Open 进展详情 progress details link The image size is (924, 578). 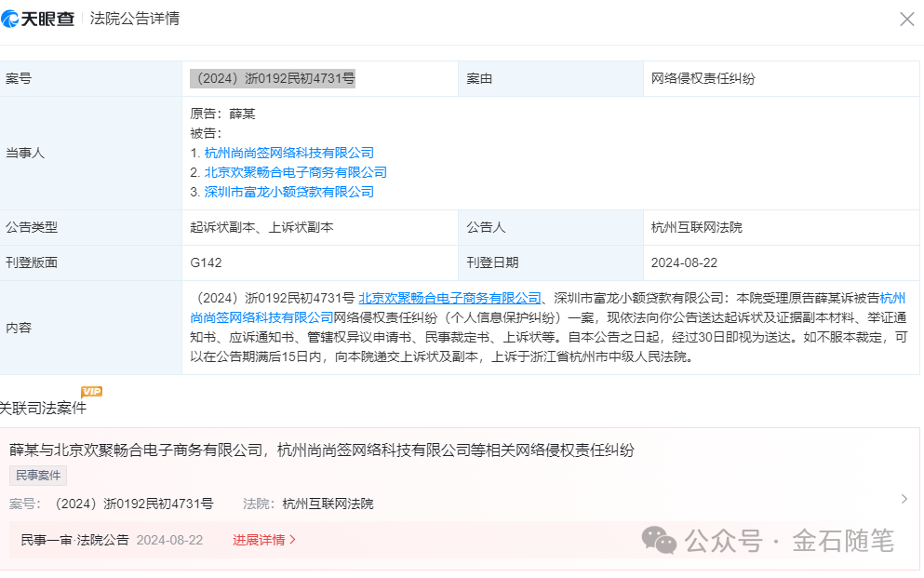click(x=264, y=540)
